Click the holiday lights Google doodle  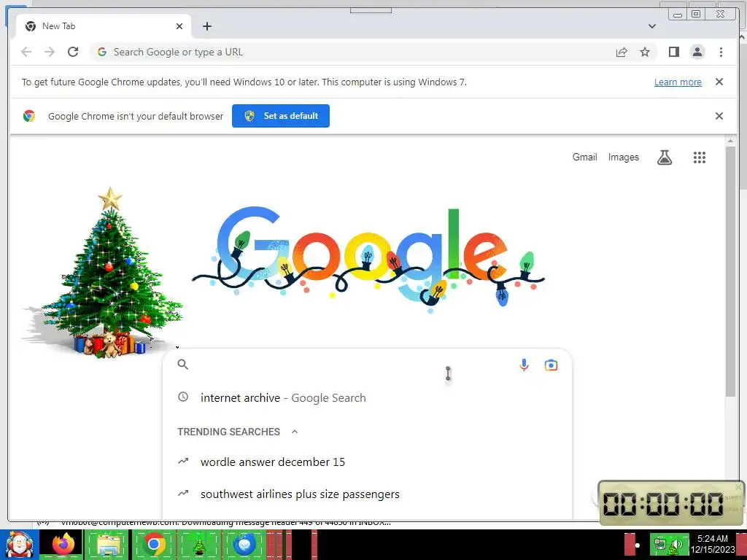point(368,260)
